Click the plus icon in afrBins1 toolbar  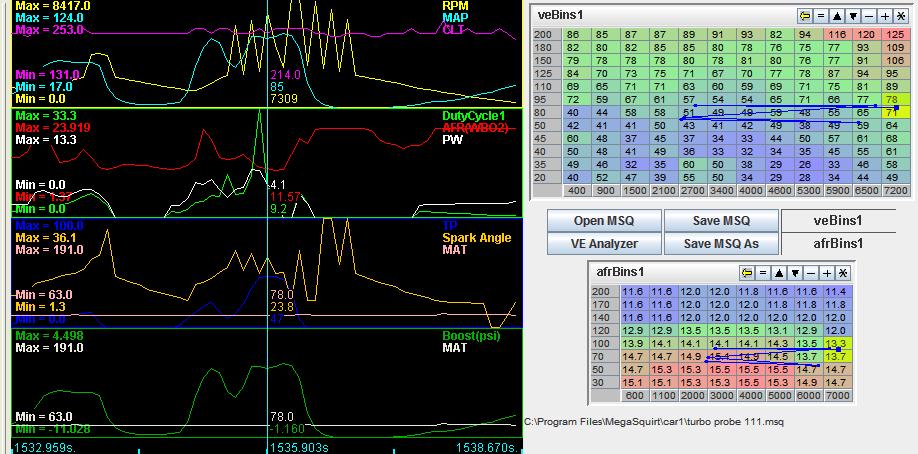tap(827, 273)
